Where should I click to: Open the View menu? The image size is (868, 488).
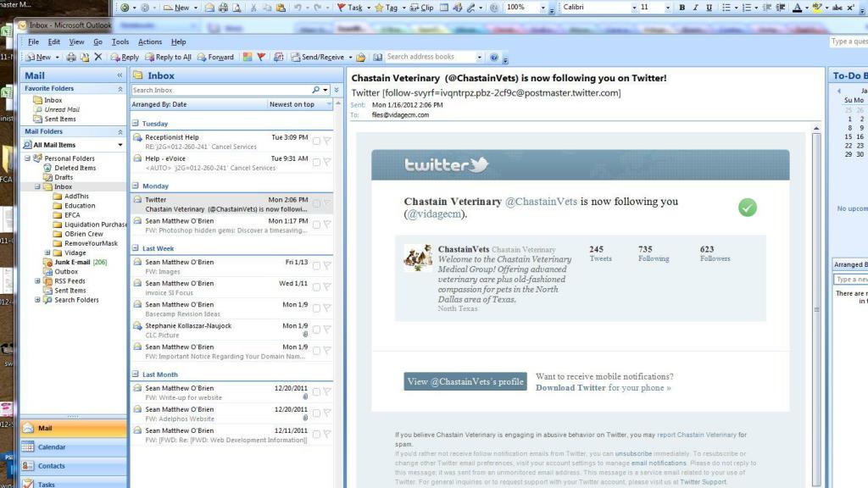[x=76, y=42]
